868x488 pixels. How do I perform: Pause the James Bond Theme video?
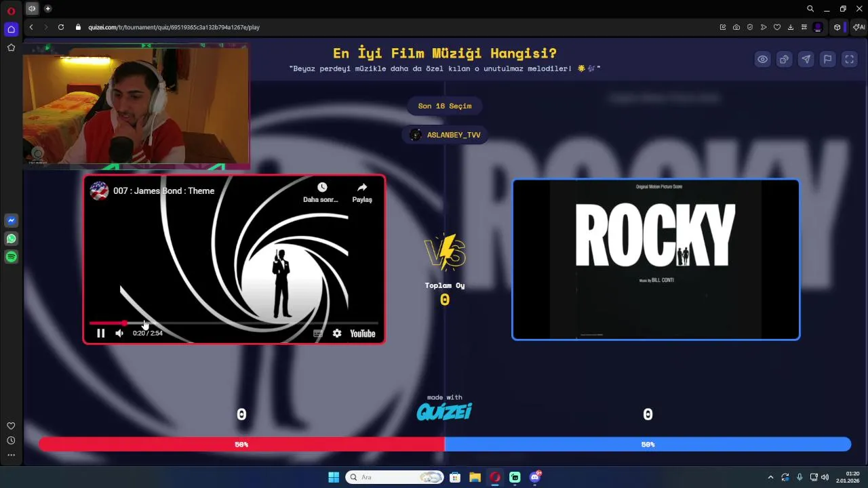coord(100,333)
